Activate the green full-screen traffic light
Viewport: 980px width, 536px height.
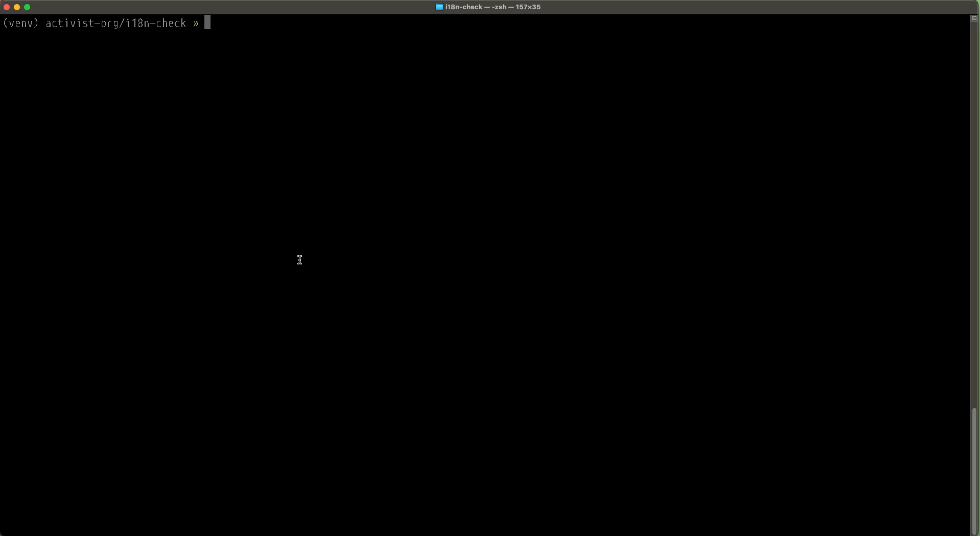(28, 7)
